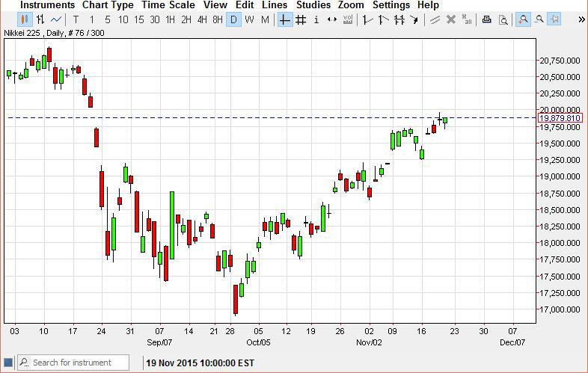
Task: Open the print preview icon
Action: (x=503, y=19)
